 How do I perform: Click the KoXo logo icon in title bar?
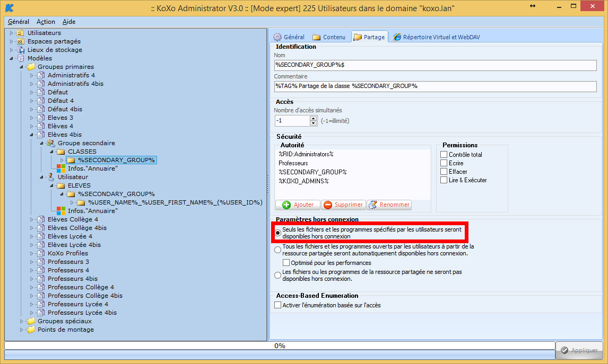tap(10, 7)
